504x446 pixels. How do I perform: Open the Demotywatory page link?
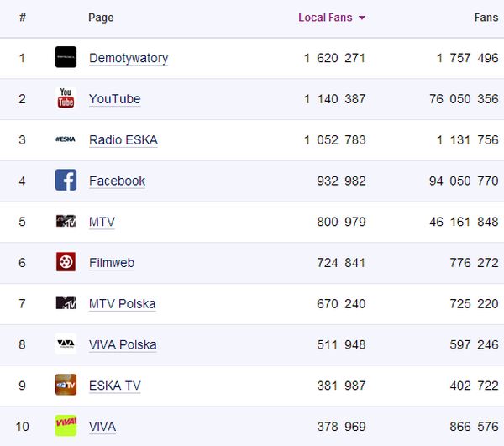pos(129,58)
